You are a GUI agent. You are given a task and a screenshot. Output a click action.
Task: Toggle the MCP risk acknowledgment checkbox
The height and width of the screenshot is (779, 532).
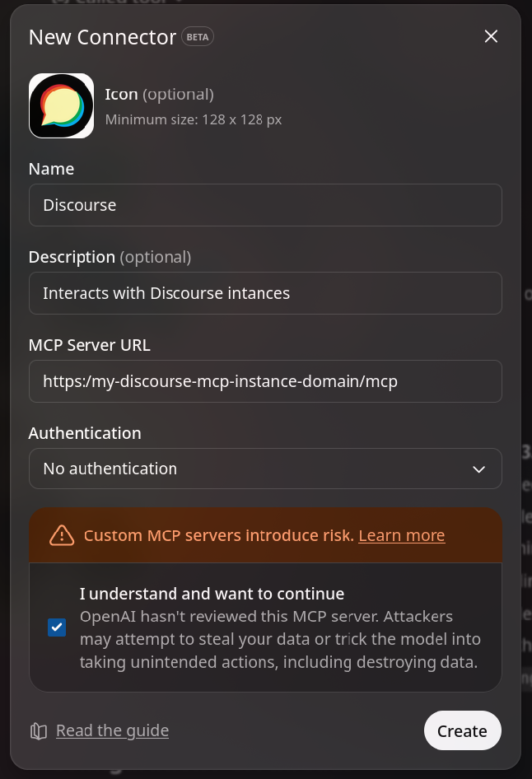[56, 627]
